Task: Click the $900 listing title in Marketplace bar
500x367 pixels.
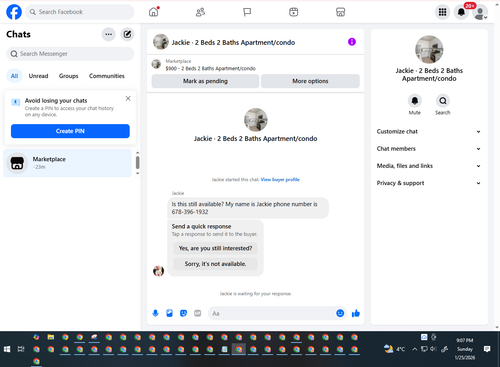Action: 211,69
